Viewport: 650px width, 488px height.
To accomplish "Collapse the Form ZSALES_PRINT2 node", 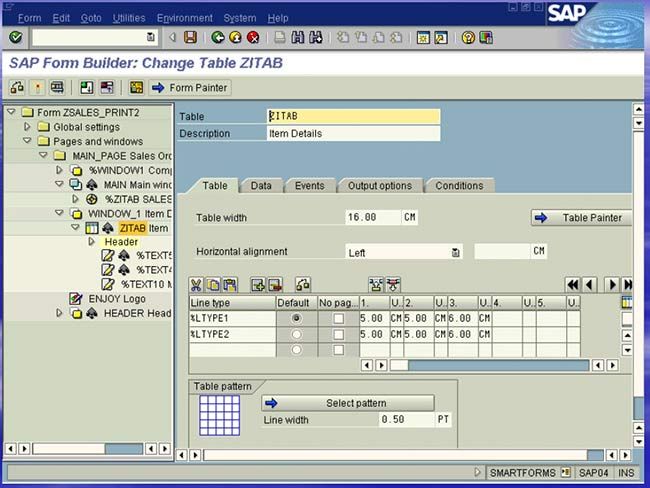I will (12, 112).
